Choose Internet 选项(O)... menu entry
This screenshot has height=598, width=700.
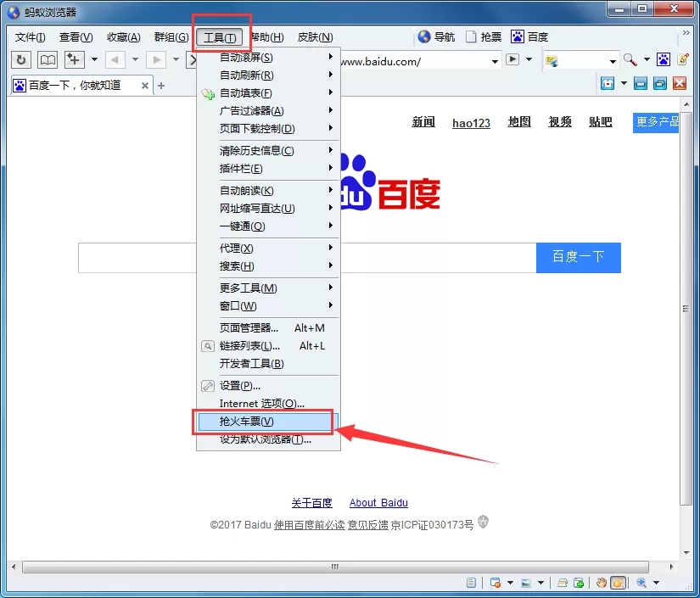point(268,404)
